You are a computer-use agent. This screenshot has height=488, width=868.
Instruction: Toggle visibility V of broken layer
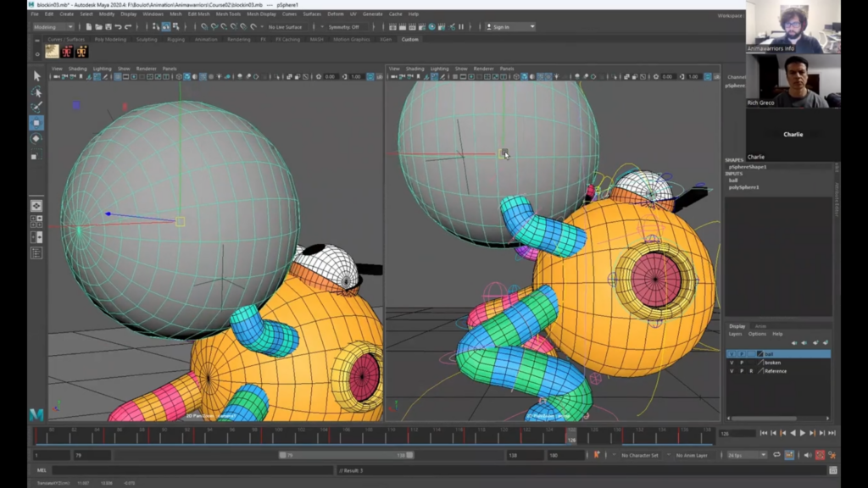point(732,363)
